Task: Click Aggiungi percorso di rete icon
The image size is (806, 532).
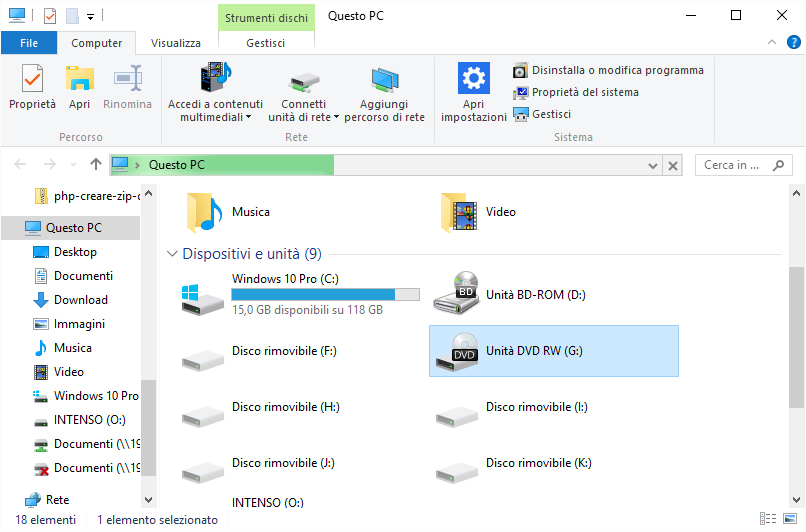Action: coord(384,80)
